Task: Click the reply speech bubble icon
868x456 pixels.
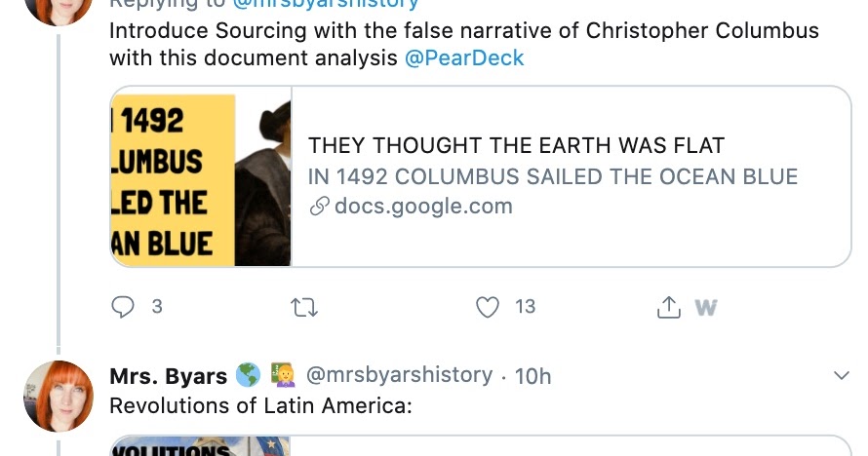Action: (x=123, y=307)
